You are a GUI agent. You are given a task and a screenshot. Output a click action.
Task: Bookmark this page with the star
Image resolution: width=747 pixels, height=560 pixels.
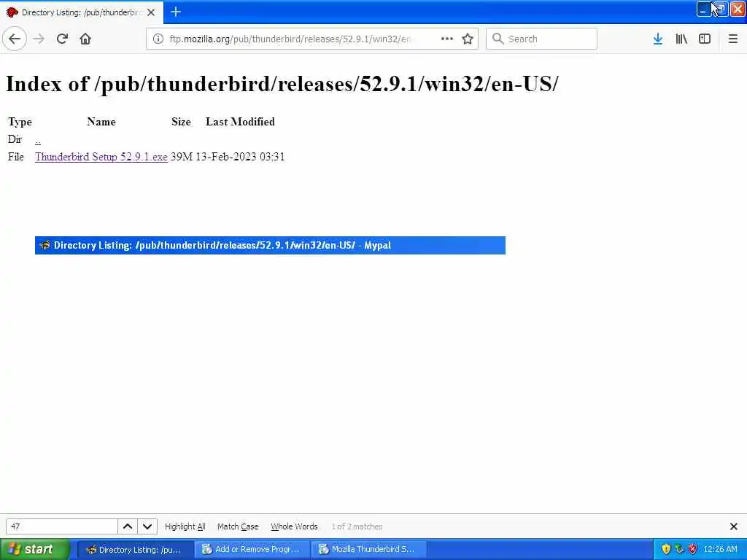pyautogui.click(x=468, y=39)
